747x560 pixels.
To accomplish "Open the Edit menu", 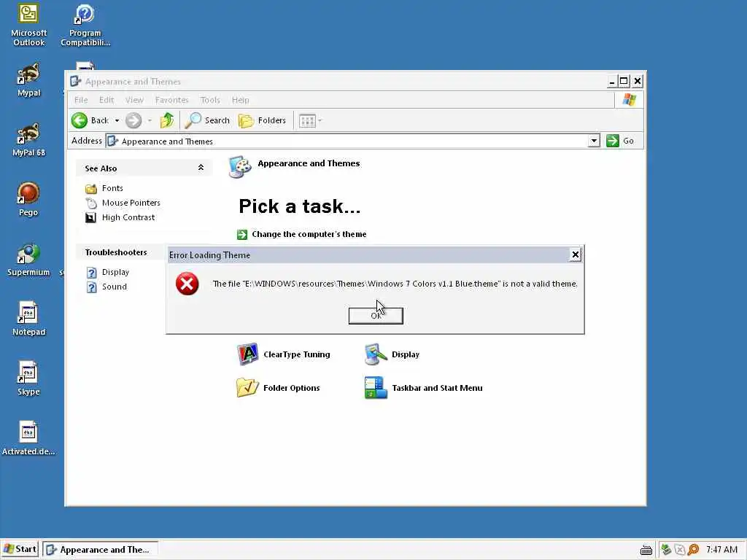I will click(x=107, y=100).
